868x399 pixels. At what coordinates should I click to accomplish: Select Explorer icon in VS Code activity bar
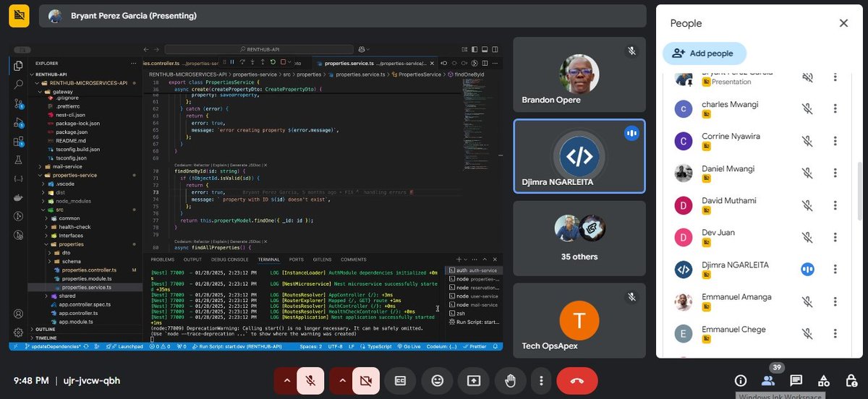pyautogui.click(x=19, y=66)
